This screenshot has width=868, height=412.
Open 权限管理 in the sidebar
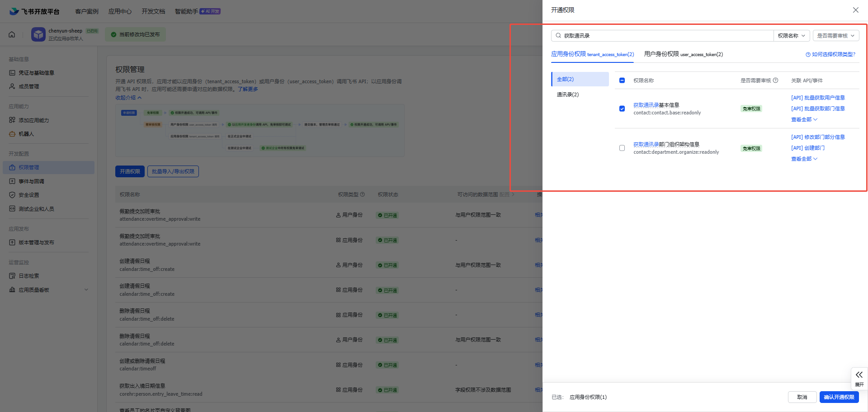(x=48, y=167)
